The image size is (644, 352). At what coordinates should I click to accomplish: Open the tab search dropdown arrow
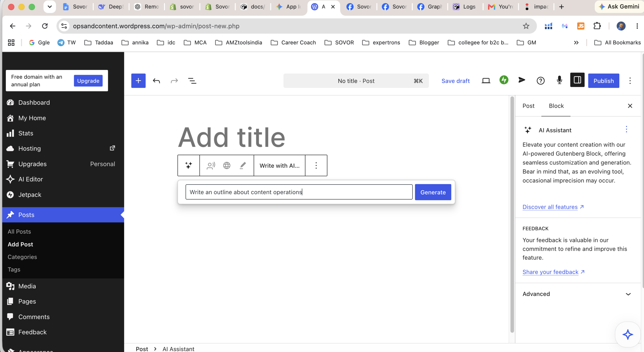[50, 7]
